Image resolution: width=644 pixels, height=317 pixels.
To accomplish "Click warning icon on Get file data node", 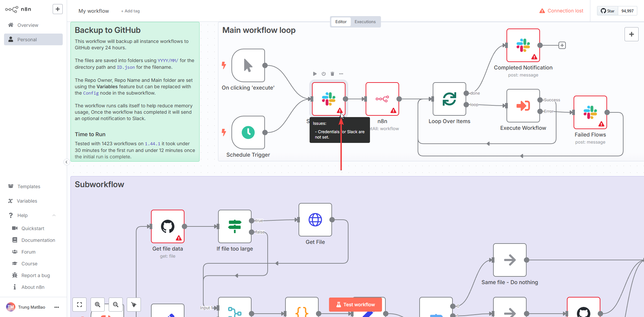I will coord(179,238).
